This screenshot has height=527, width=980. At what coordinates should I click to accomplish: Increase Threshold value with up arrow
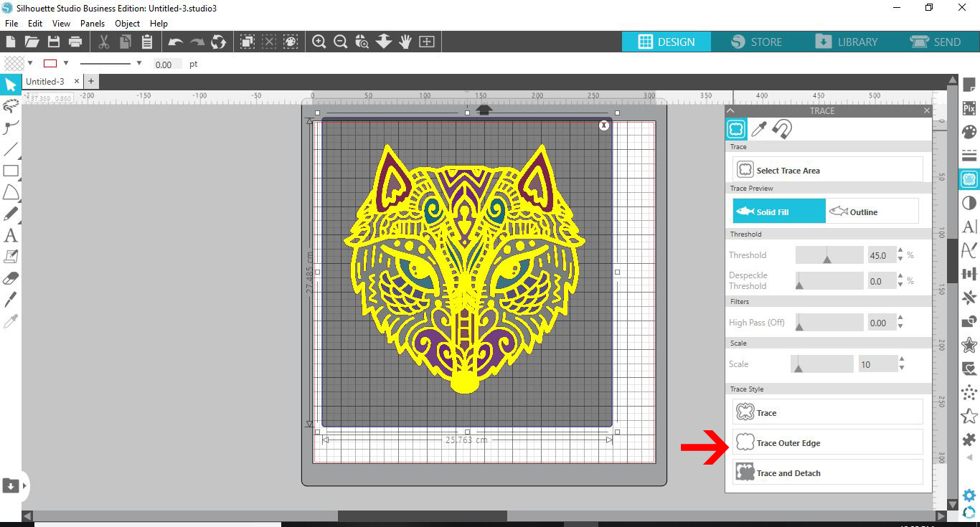point(901,251)
